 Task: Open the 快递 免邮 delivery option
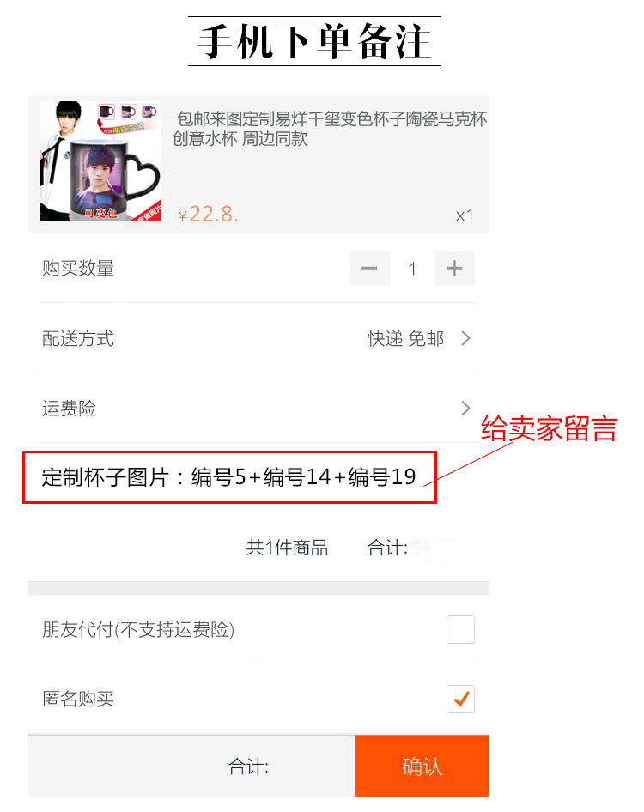tap(405, 339)
